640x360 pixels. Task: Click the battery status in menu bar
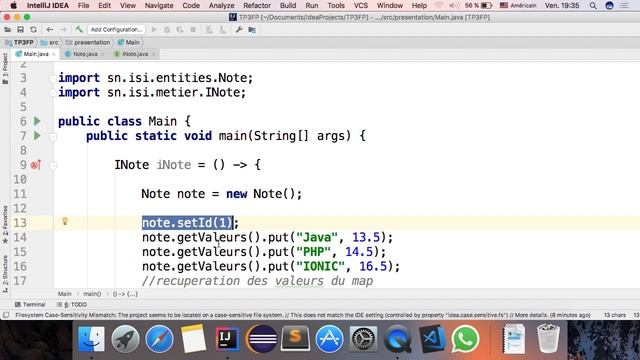478,6
